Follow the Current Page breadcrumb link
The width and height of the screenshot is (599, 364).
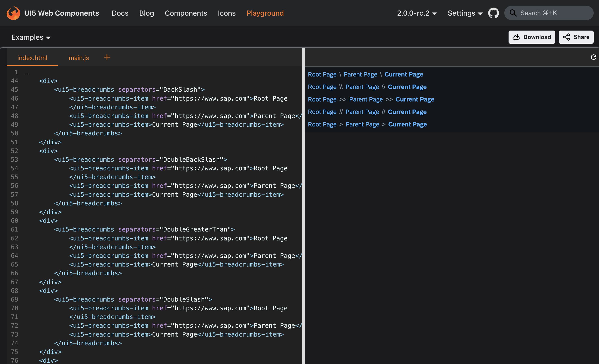(404, 74)
